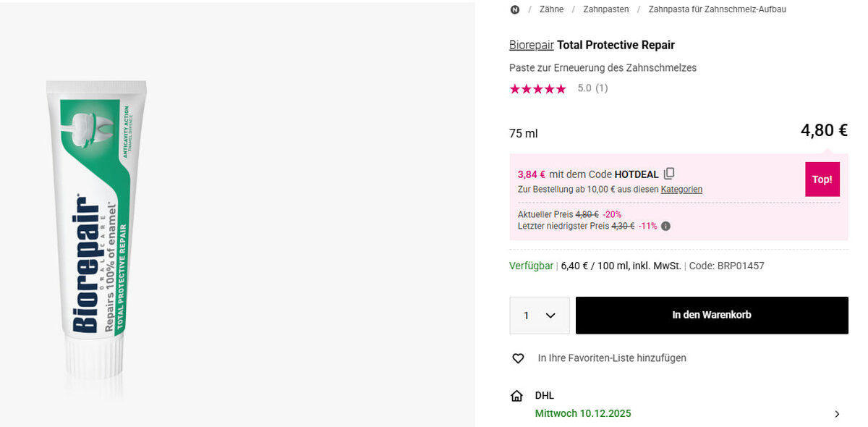Screen dimensions: 868x427
Task: Open the quantity dropdown showing 1
Action: (539, 316)
